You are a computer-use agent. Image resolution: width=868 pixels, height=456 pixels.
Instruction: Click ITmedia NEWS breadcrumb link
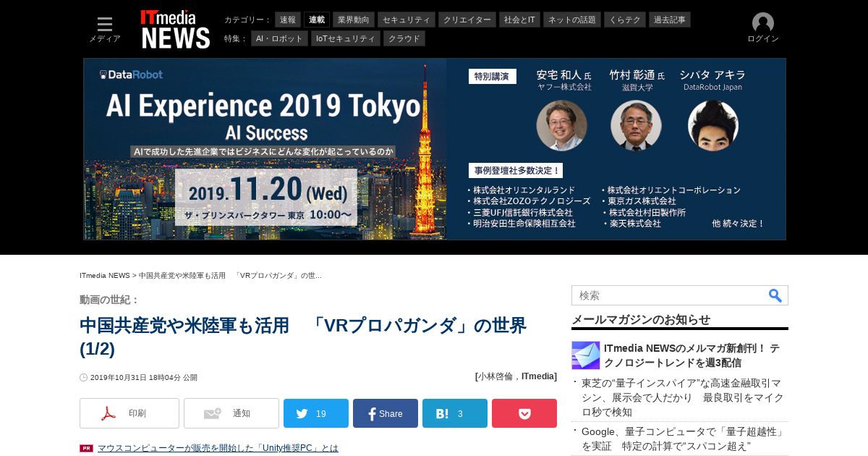(x=105, y=276)
